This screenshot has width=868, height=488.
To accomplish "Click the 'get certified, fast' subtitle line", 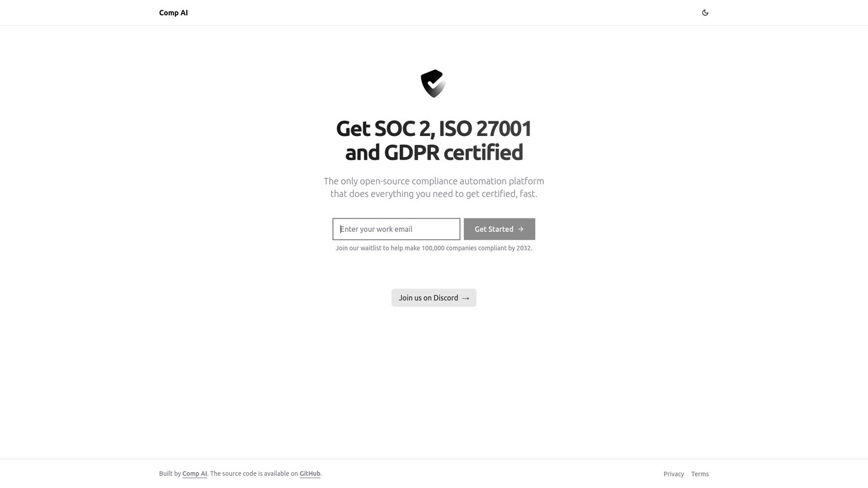I will 434,194.
